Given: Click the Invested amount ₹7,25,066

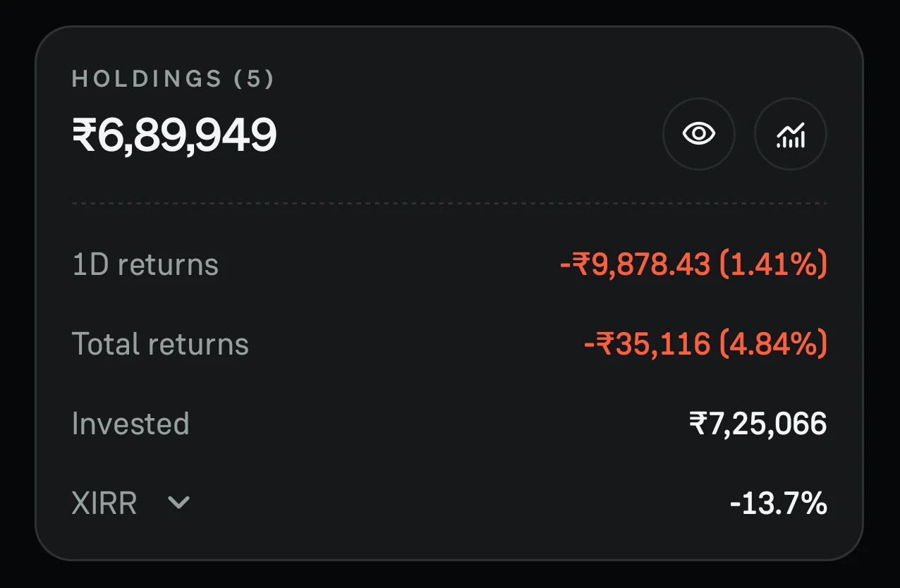Looking at the screenshot, I should (758, 423).
